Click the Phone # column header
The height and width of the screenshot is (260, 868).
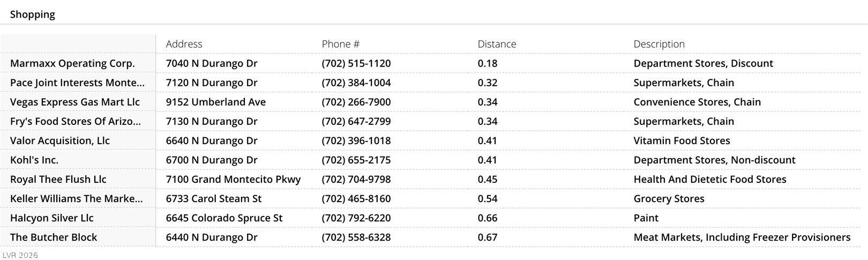point(340,44)
